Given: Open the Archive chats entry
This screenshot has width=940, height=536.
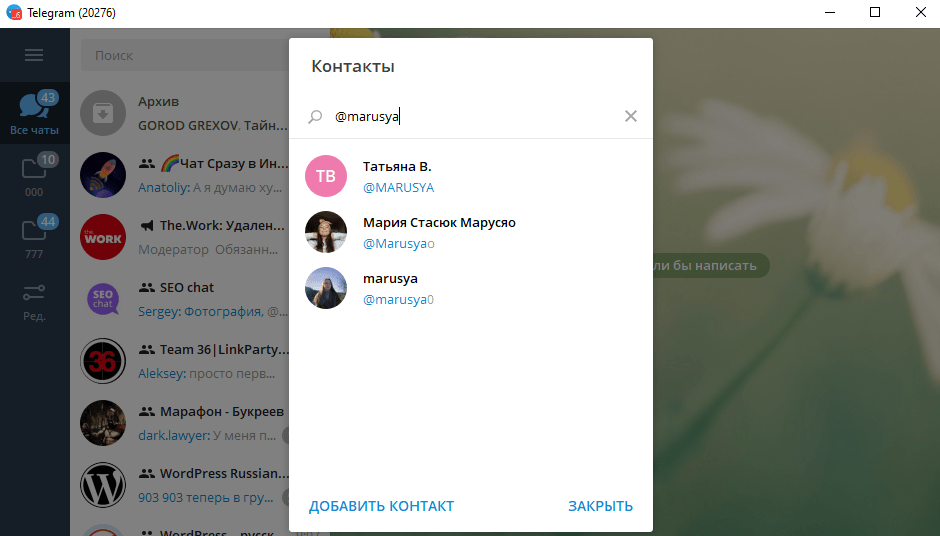Looking at the screenshot, I should (180, 113).
